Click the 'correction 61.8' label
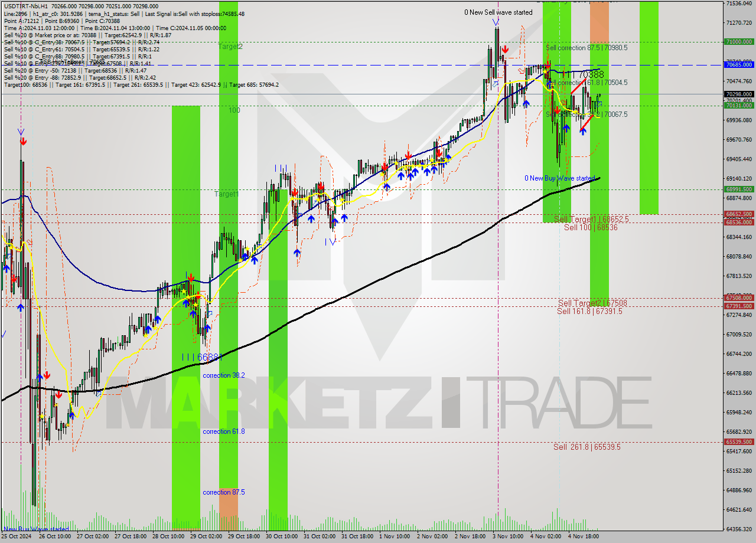This screenshot has width=756, height=543. point(224,431)
